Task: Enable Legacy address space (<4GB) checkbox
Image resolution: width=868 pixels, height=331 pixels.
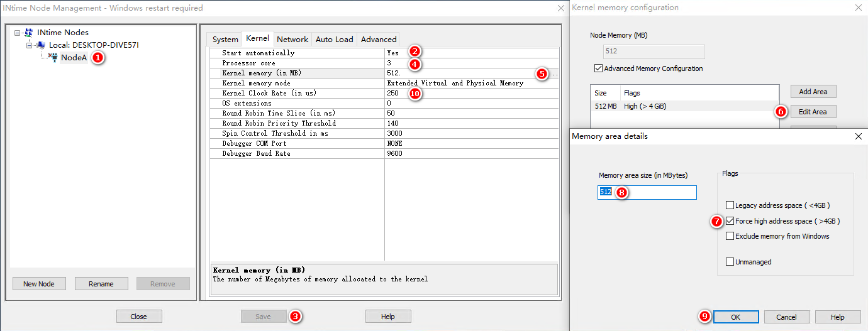Action: pyautogui.click(x=730, y=205)
